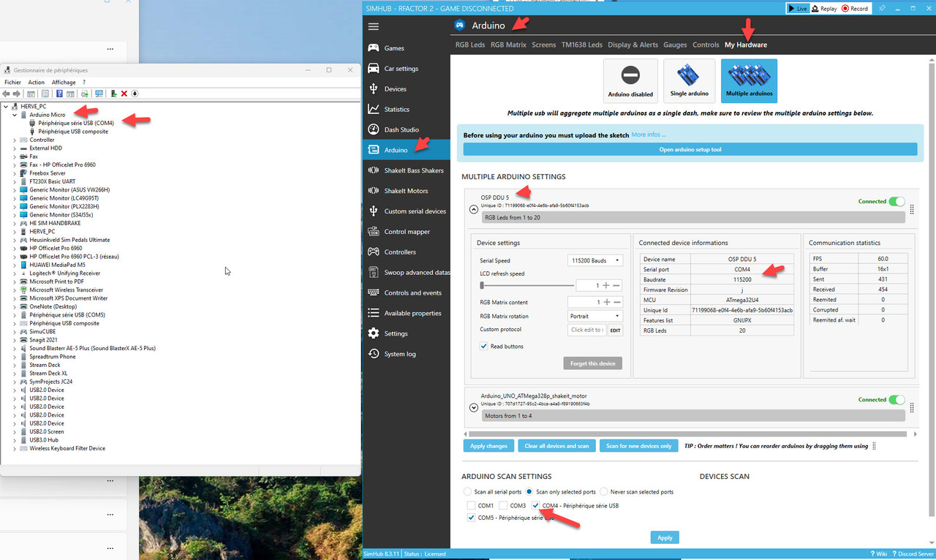Image resolution: width=936 pixels, height=560 pixels.
Task: Collapse the OSP DDU 5 panel
Action: 473,209
